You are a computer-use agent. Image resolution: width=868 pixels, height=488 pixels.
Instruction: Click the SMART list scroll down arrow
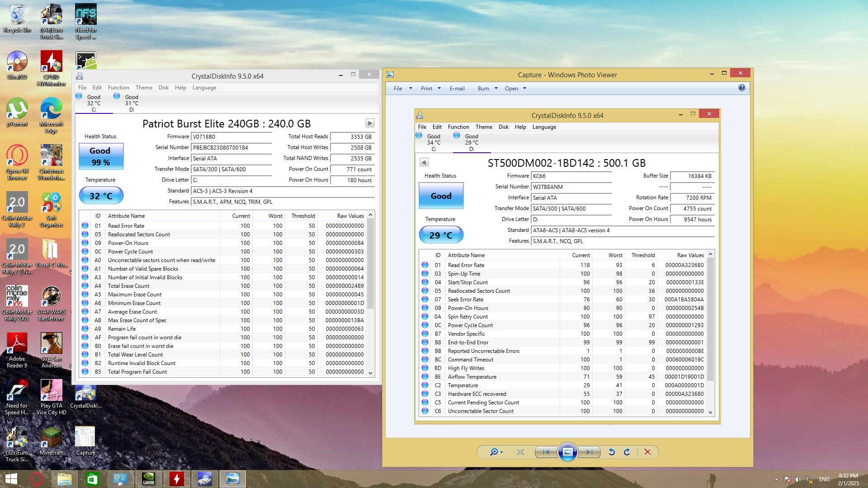pyautogui.click(x=371, y=373)
